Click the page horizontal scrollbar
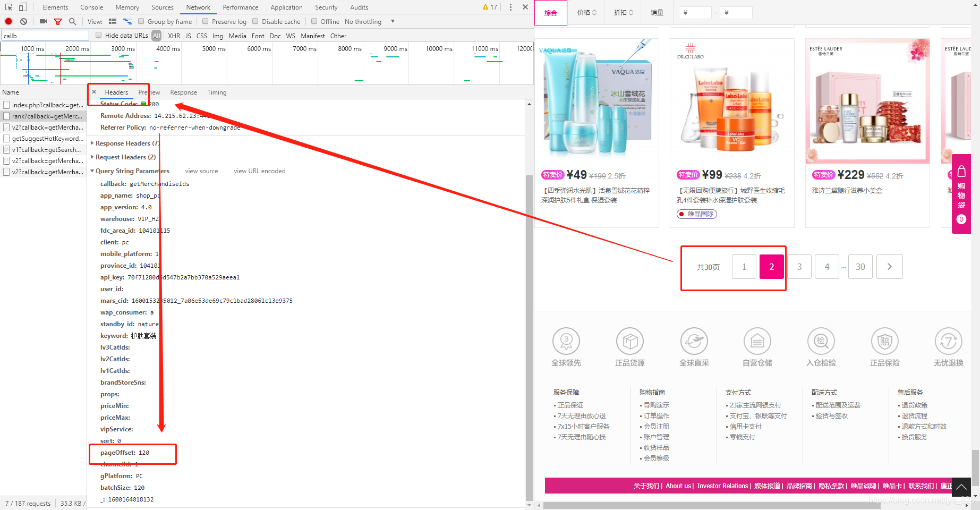 [x=712, y=505]
